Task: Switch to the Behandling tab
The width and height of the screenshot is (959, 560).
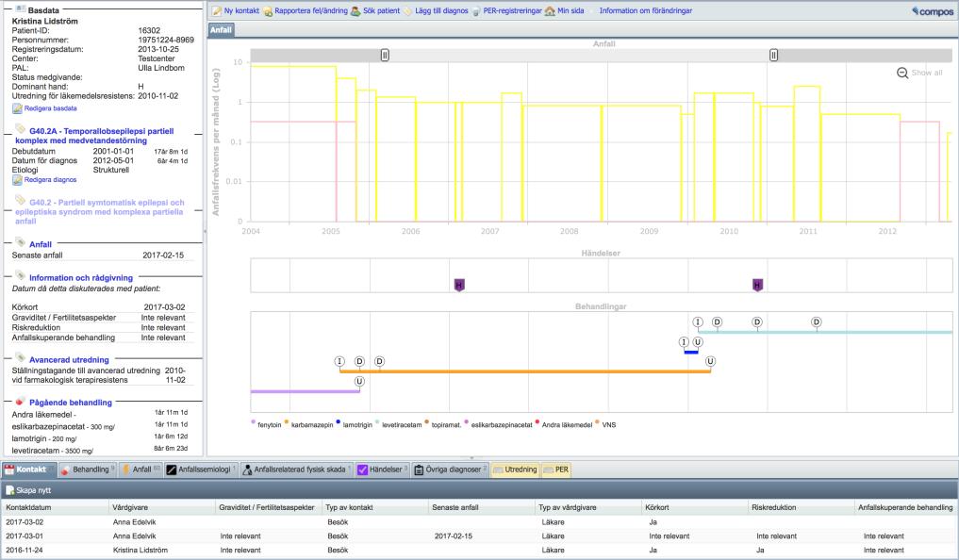Action: (x=88, y=469)
